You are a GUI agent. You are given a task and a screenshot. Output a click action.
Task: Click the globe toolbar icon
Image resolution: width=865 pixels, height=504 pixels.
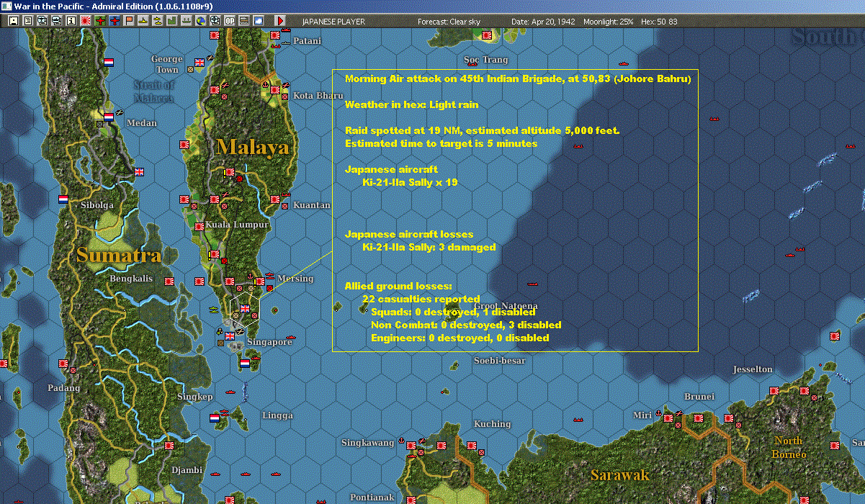pos(201,22)
